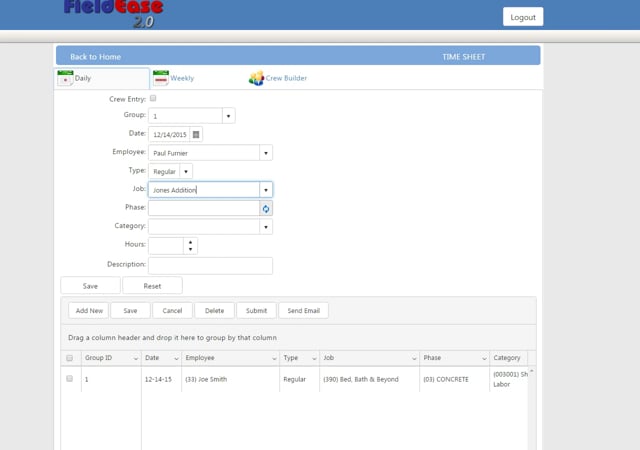
Task: Open Employee column menu arrow
Action: (274, 359)
